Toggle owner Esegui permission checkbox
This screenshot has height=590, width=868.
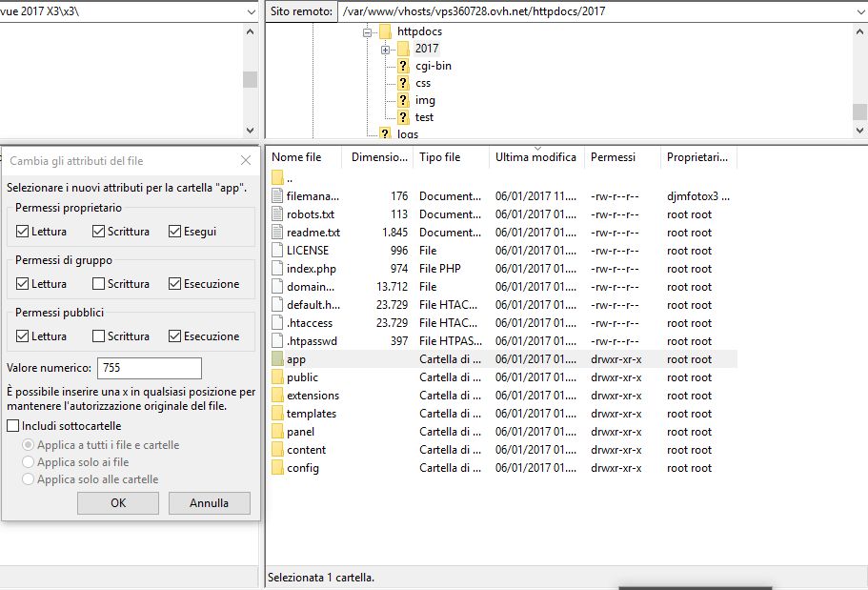tap(175, 232)
